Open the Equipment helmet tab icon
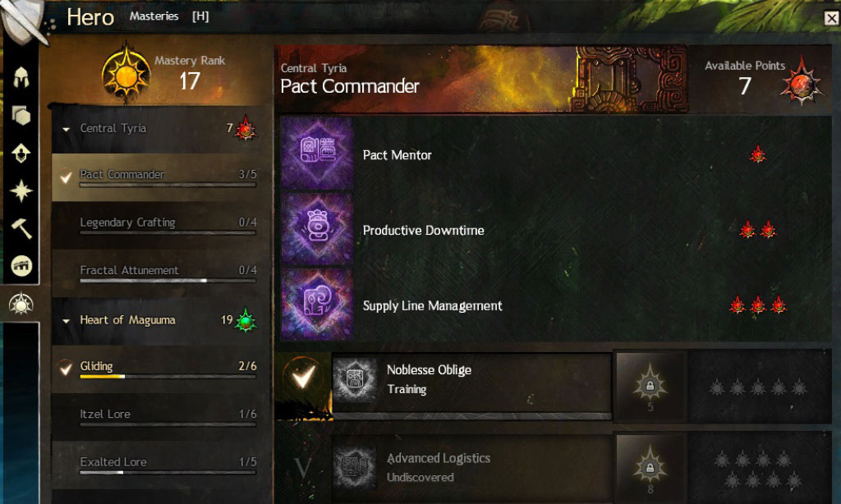The height and width of the screenshot is (504, 841). click(x=21, y=78)
